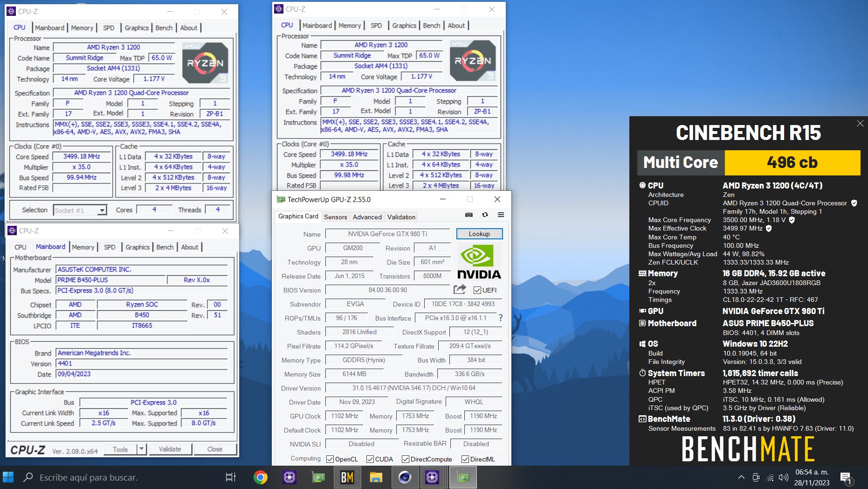Toggle the OpenCL checkbox
This screenshot has height=489, width=868.
(330, 459)
